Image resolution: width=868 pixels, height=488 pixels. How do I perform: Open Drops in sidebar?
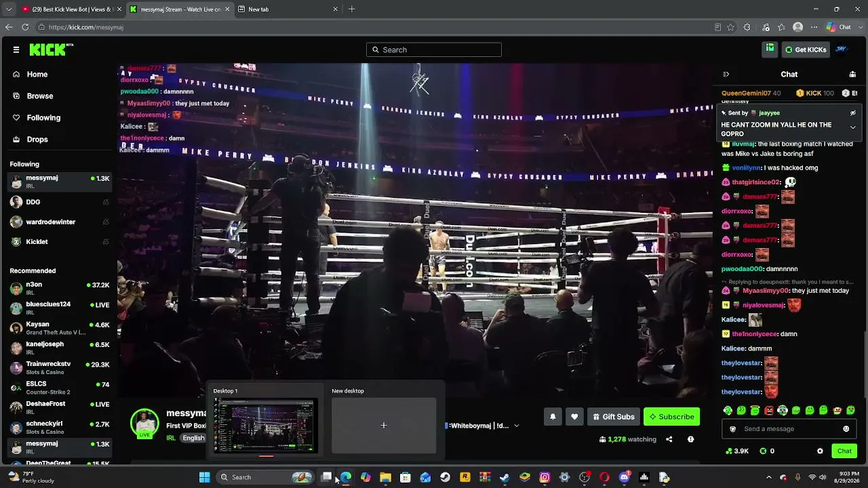(x=37, y=140)
